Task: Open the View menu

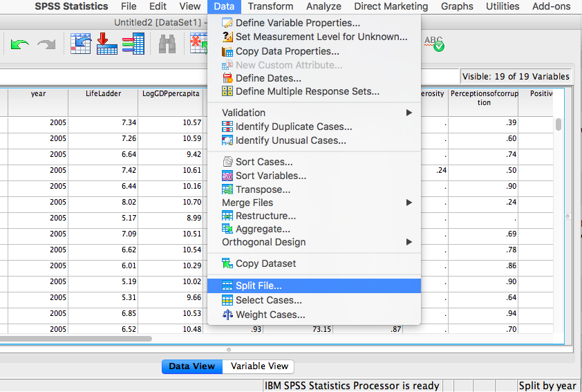Action: pos(190,6)
